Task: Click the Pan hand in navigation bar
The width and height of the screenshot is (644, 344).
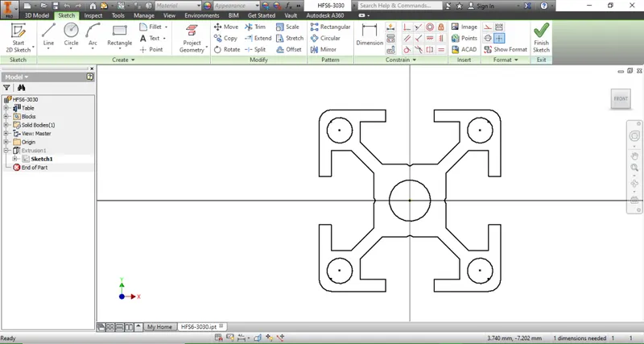Action: (634, 155)
